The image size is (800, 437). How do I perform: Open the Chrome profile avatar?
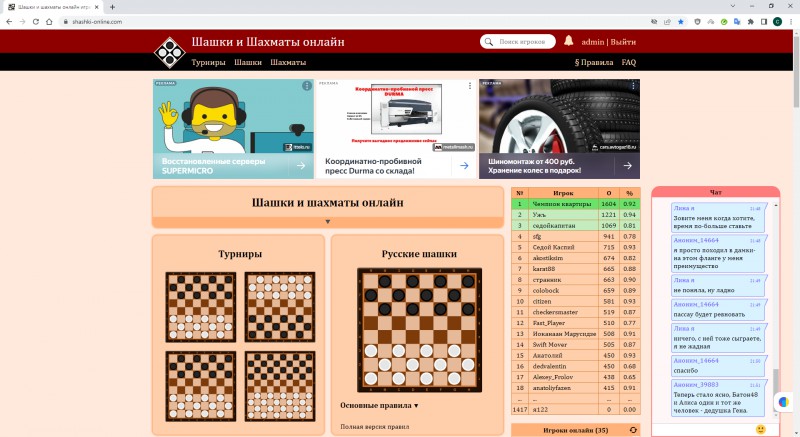click(777, 21)
